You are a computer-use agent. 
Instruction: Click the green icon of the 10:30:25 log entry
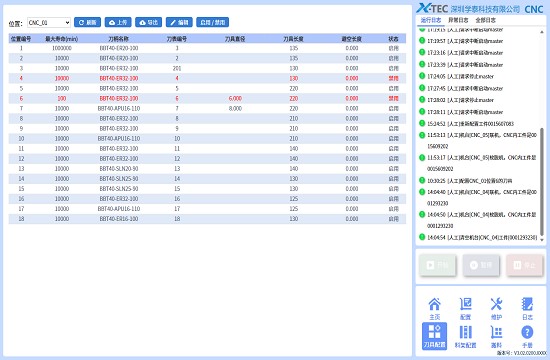point(422,180)
